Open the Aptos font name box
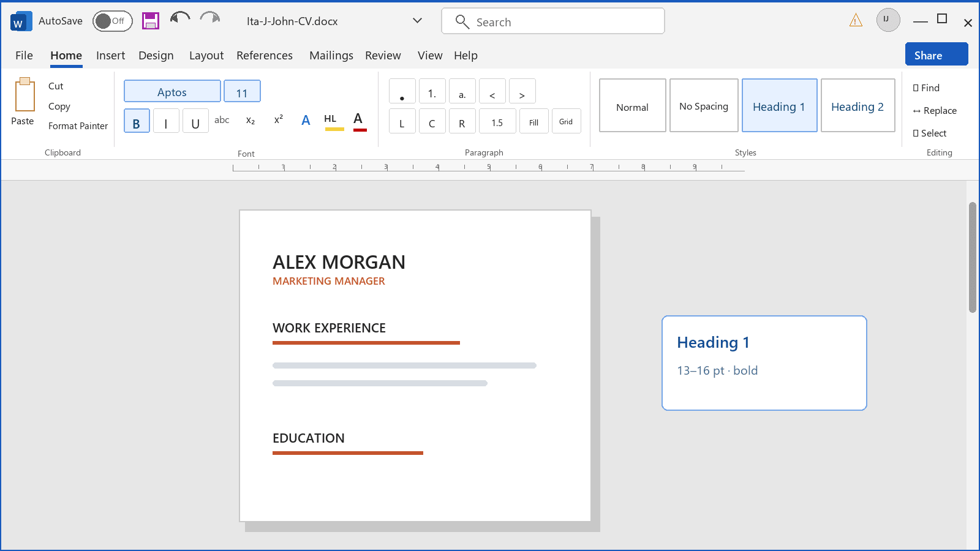This screenshot has height=551, width=980. (172, 91)
